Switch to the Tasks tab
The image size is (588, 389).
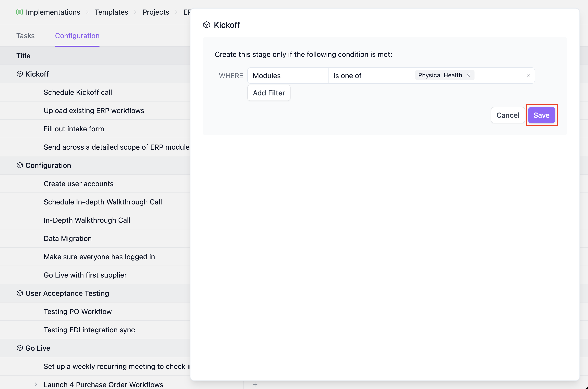[26, 36]
